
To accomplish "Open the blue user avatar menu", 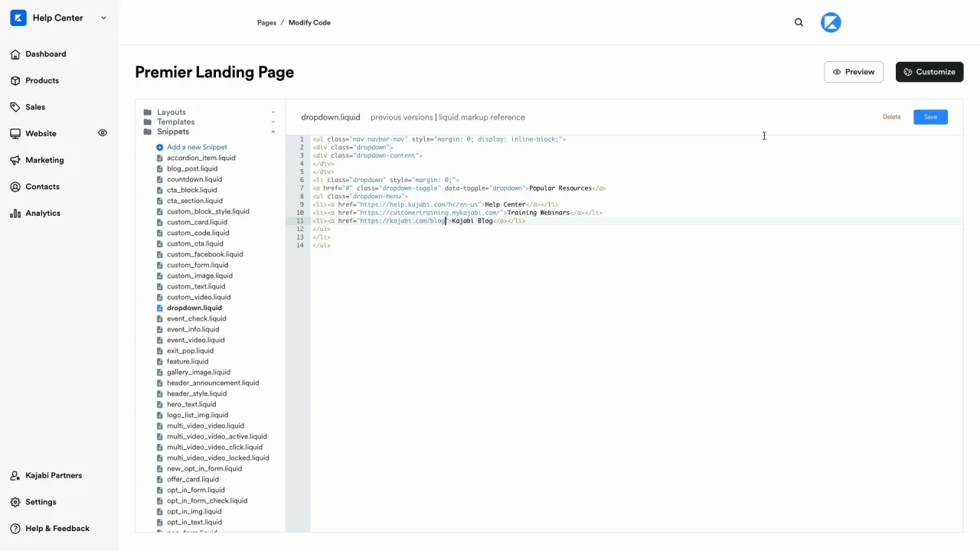I will (x=831, y=23).
